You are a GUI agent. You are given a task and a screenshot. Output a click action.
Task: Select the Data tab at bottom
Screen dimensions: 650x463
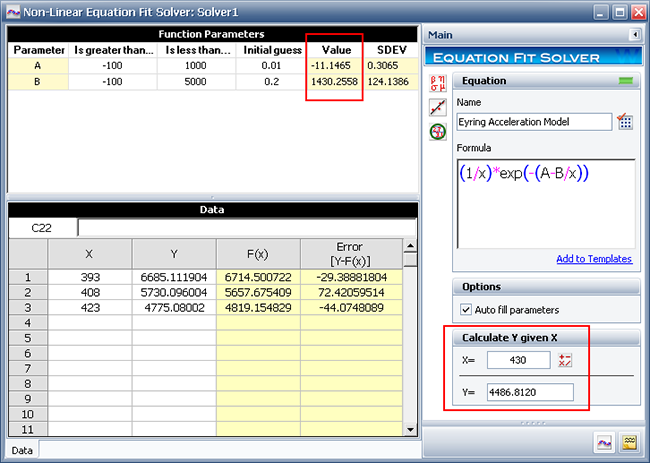(x=22, y=451)
